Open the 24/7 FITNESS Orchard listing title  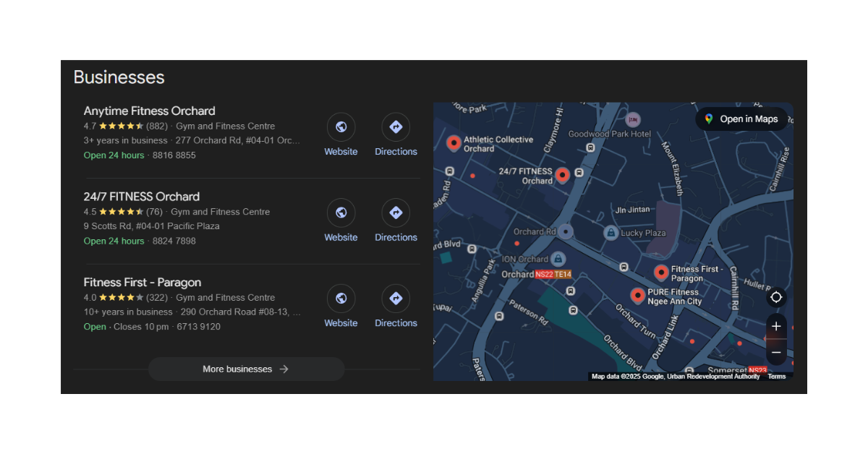pyautogui.click(x=141, y=197)
